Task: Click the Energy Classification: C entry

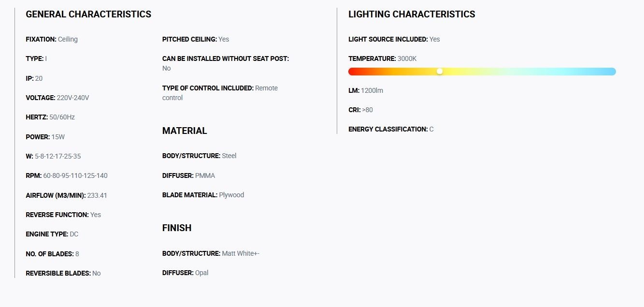Action: [x=391, y=129]
